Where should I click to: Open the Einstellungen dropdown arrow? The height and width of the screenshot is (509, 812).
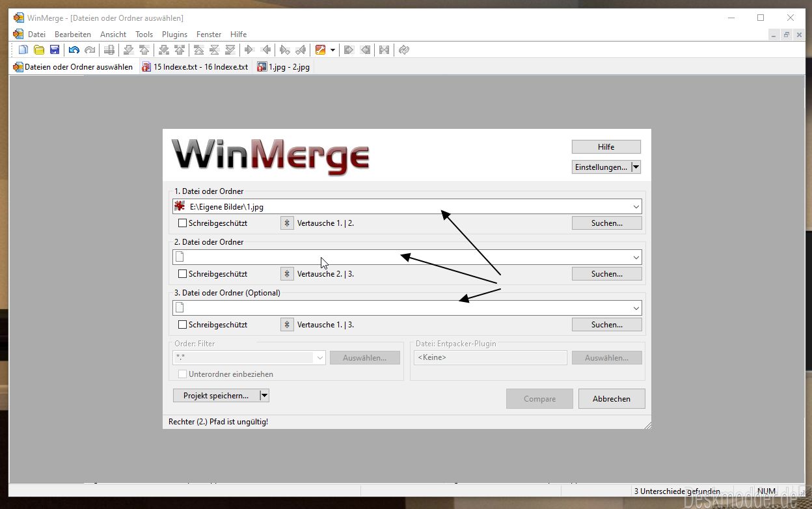[636, 167]
